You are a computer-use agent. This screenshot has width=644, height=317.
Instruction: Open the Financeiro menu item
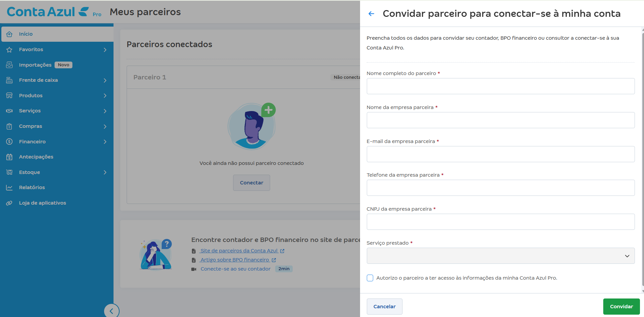coord(57,142)
